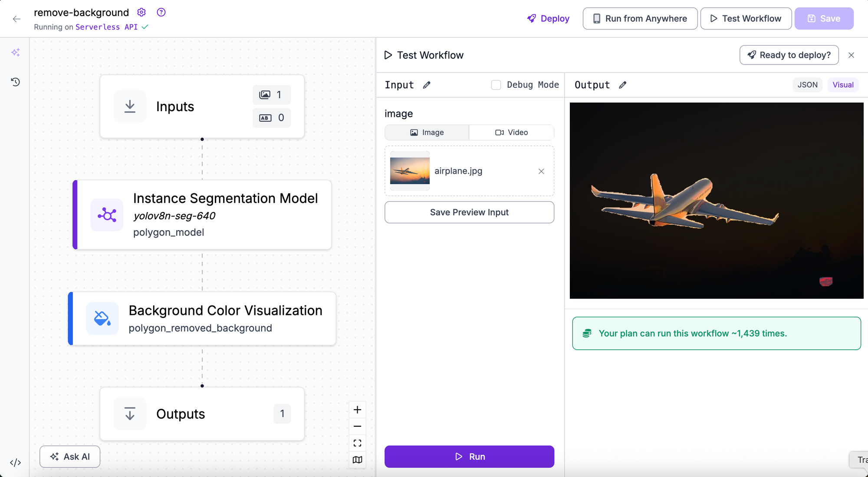868x477 pixels.
Task: Open version history sidebar icon
Action: (x=16, y=82)
